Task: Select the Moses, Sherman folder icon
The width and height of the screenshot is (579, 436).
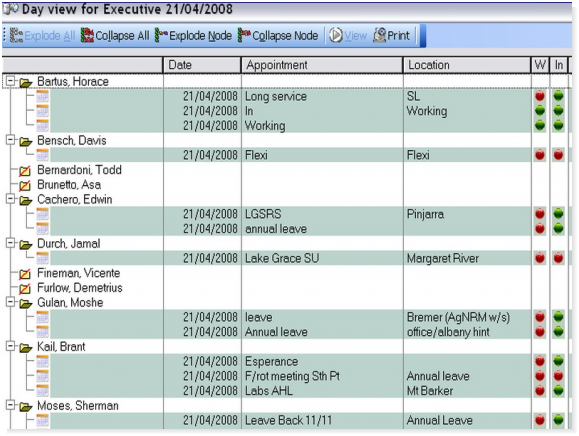Action: pyautogui.click(x=26, y=406)
